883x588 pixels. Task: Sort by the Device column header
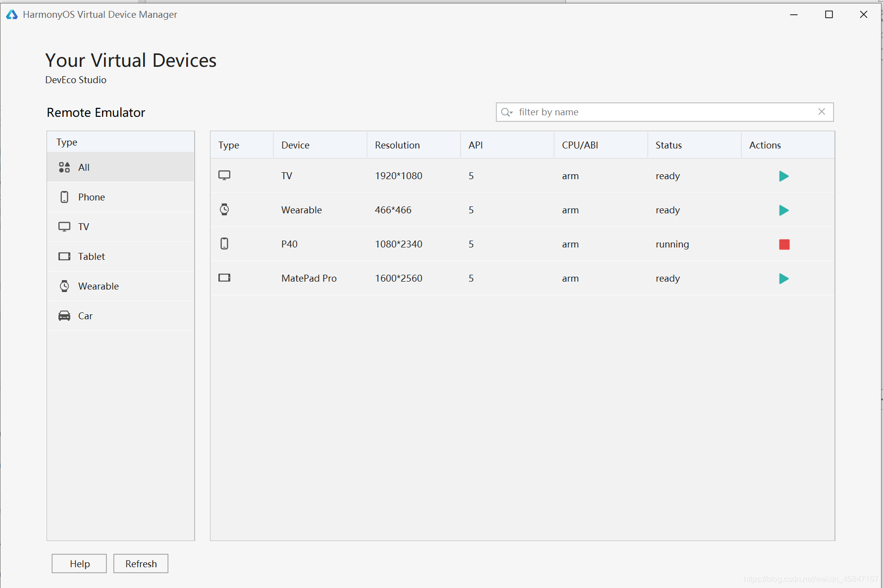pyautogui.click(x=320, y=145)
